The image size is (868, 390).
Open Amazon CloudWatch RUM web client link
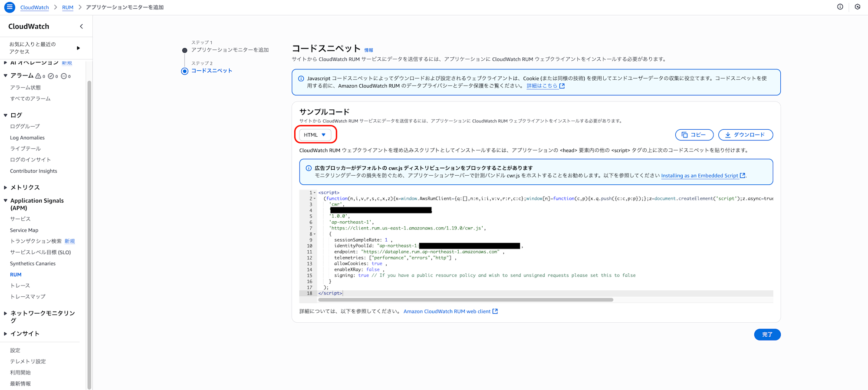pos(447,311)
